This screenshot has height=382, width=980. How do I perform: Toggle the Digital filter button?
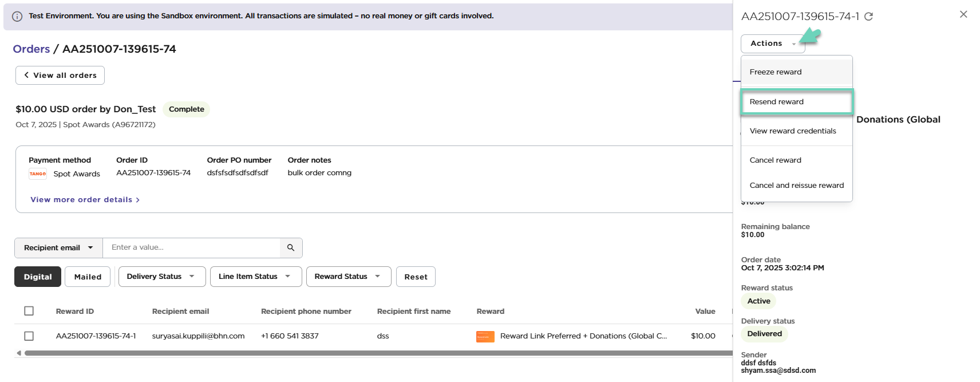38,277
